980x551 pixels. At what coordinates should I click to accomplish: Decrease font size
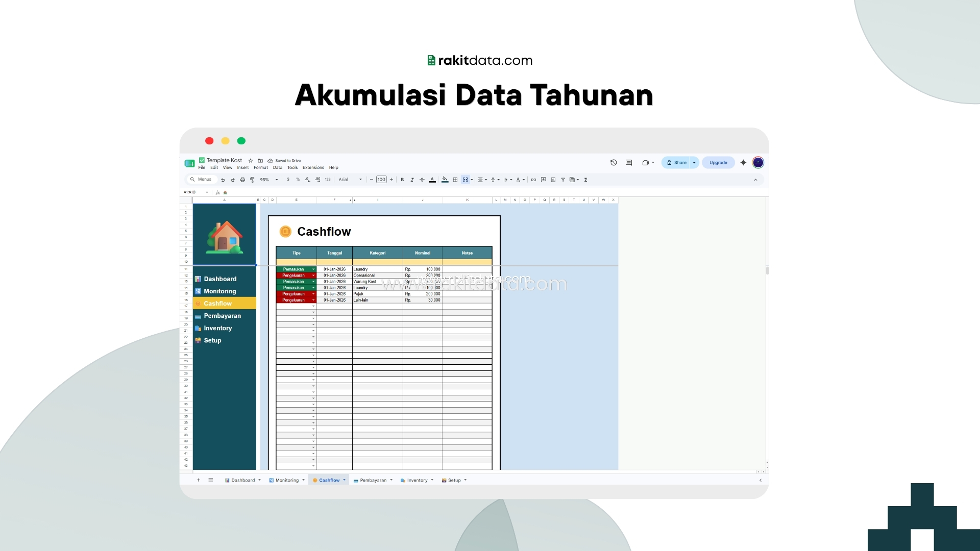(x=372, y=180)
